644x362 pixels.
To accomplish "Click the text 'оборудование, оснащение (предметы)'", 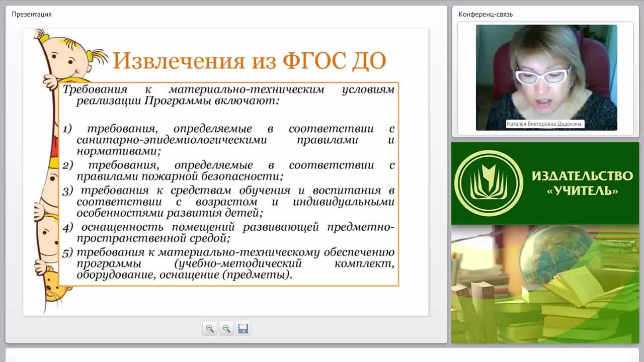I will tap(184, 275).
